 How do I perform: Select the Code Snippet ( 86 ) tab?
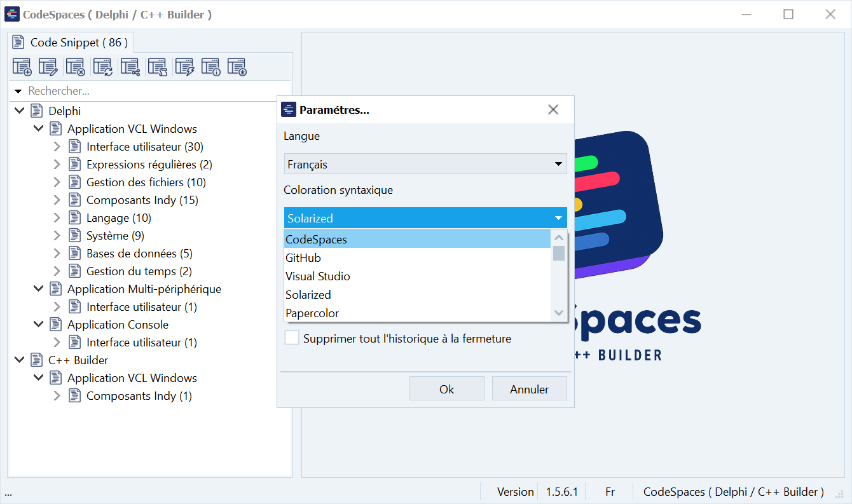pyautogui.click(x=71, y=43)
